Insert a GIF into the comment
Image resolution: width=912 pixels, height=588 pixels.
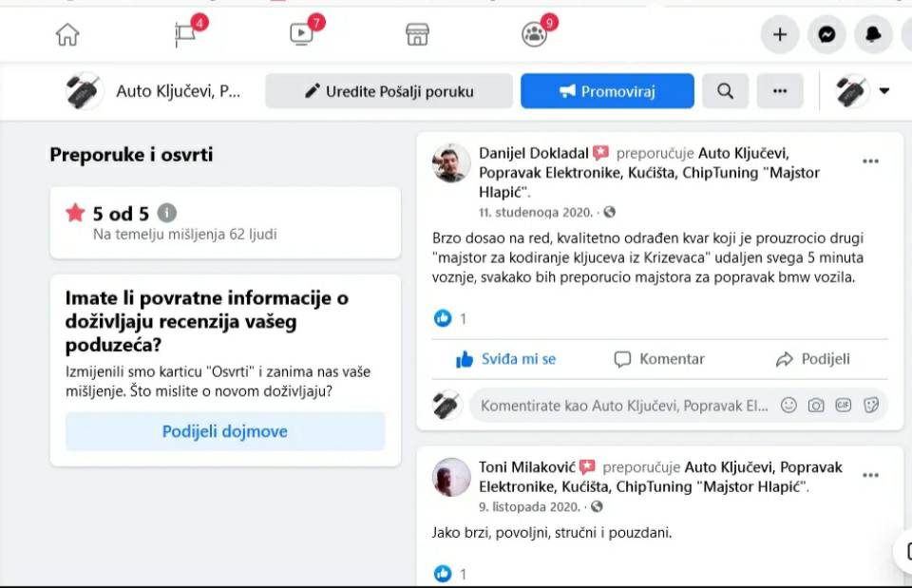click(x=844, y=406)
